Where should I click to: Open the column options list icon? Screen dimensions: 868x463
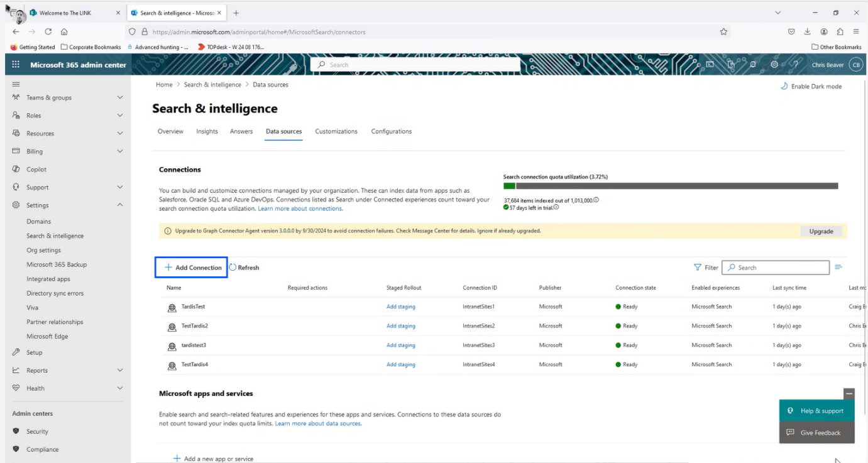(838, 268)
